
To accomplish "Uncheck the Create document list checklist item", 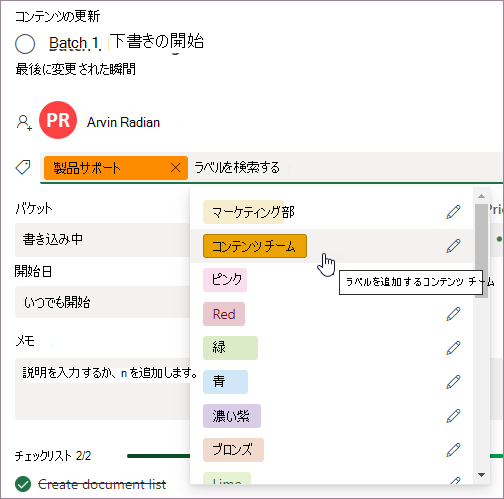I will (23, 484).
